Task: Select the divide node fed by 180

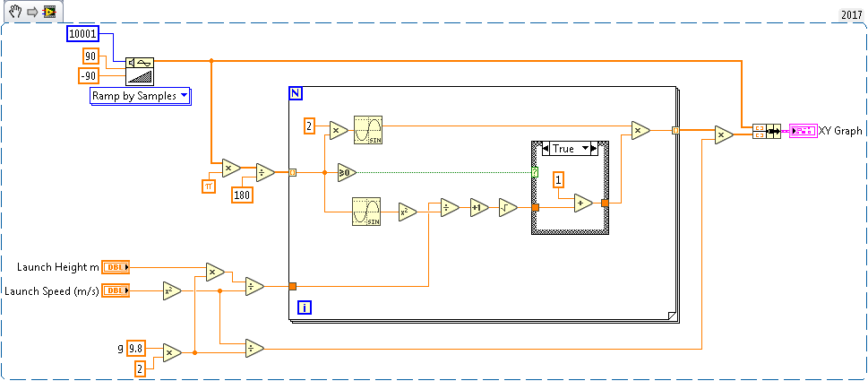Action: click(x=264, y=172)
